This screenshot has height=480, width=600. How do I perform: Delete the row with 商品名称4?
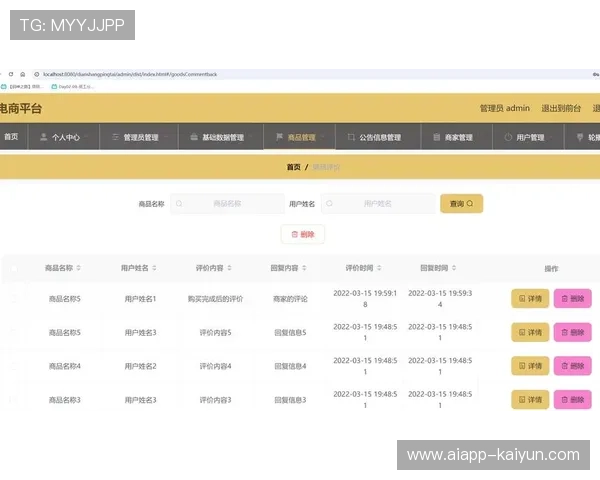[573, 366]
